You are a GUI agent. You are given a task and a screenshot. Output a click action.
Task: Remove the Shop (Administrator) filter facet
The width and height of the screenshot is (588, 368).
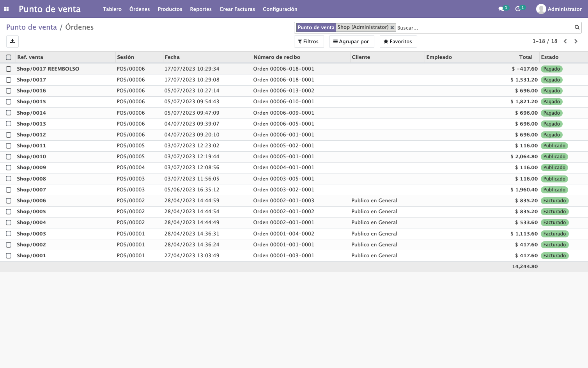tap(392, 28)
